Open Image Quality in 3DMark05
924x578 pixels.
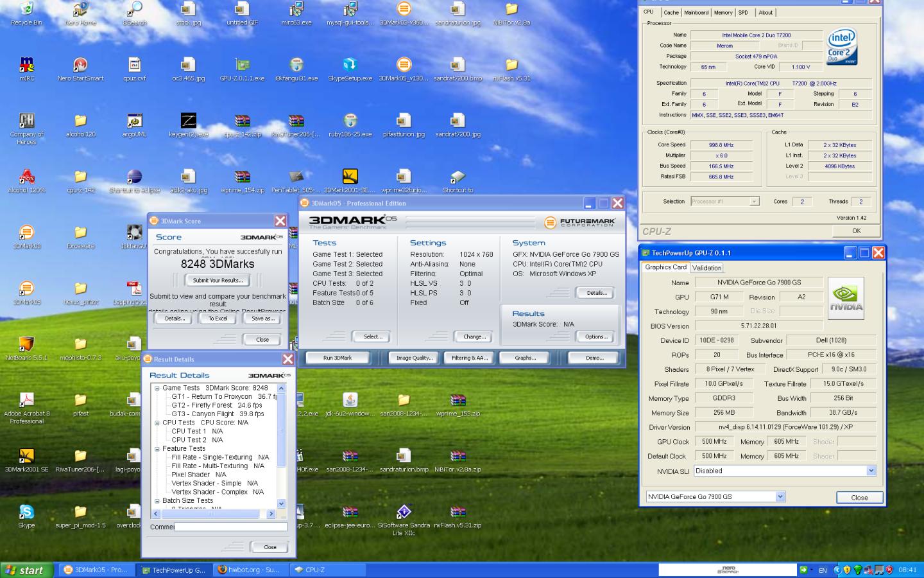click(415, 358)
